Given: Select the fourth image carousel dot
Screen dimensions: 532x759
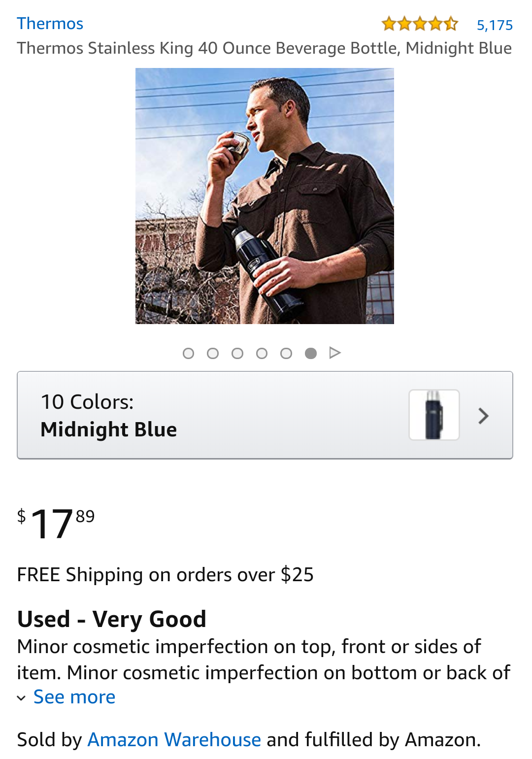Looking at the screenshot, I should pyautogui.click(x=262, y=353).
